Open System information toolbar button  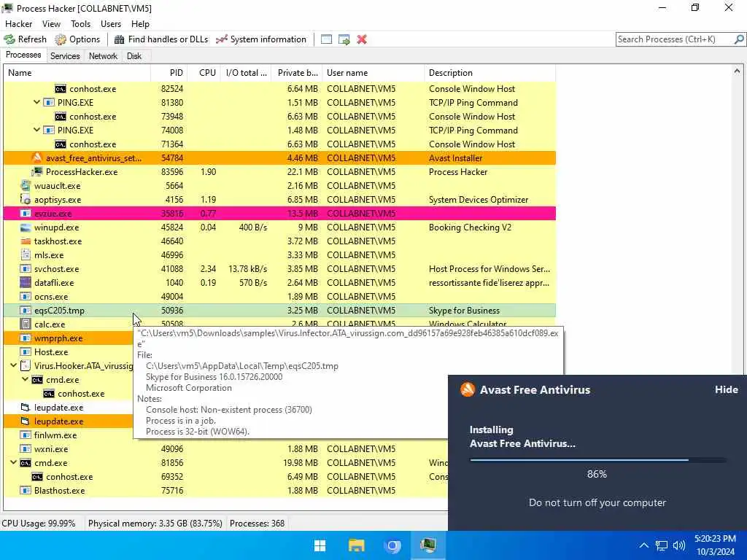pos(261,39)
